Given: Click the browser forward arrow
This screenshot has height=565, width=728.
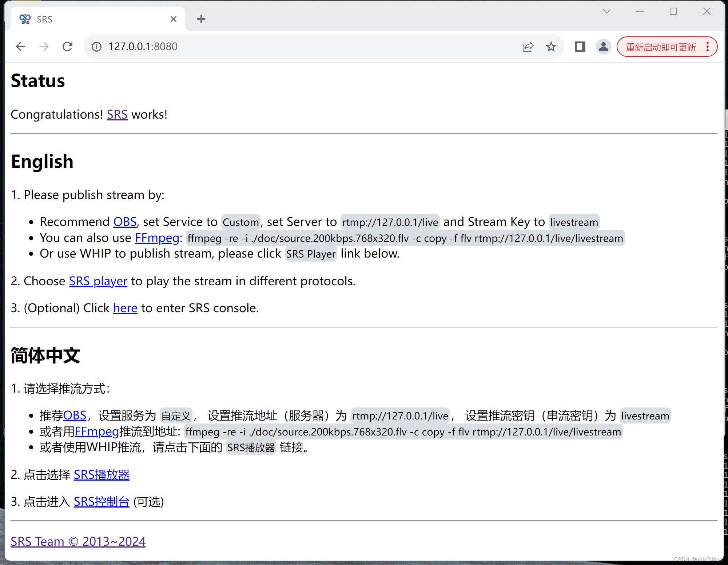Looking at the screenshot, I should pyautogui.click(x=44, y=47).
